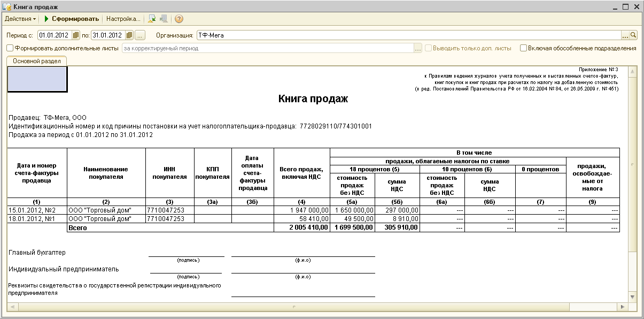Click the save settings icon in toolbar
644x319 pixels.
[152, 19]
